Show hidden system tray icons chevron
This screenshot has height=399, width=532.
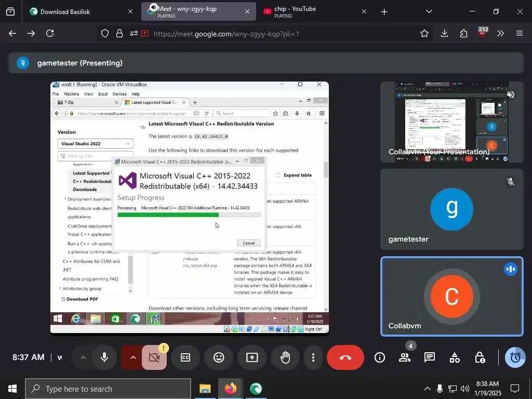(428, 389)
